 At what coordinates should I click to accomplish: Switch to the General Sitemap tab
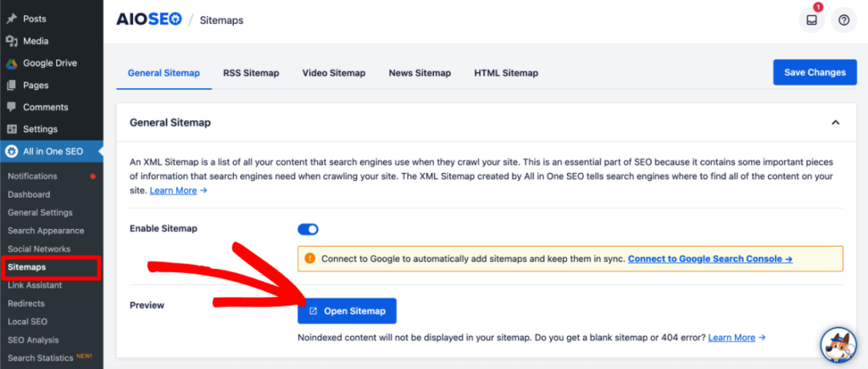click(164, 73)
